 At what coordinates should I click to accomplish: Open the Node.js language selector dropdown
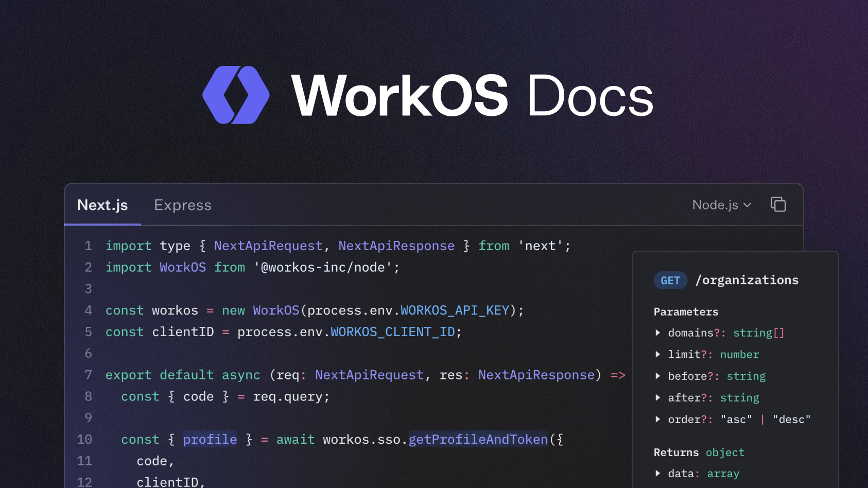click(721, 204)
